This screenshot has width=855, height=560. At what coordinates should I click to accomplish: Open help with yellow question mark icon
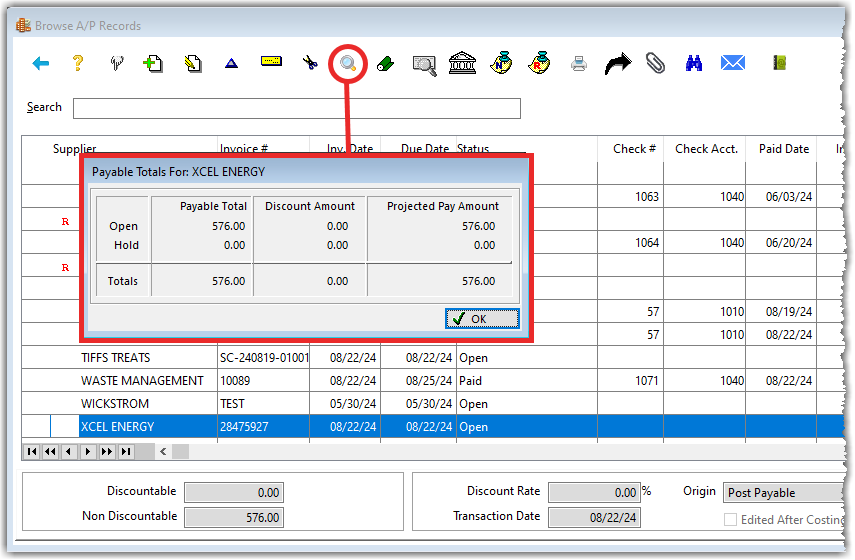point(78,63)
